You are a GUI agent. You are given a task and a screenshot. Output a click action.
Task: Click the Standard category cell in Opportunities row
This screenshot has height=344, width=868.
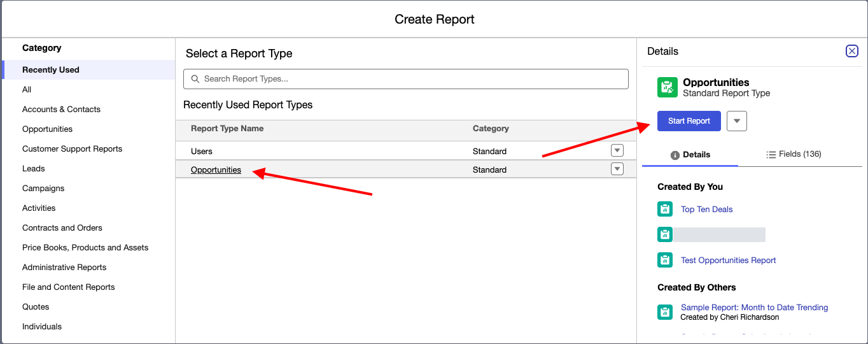(489, 170)
